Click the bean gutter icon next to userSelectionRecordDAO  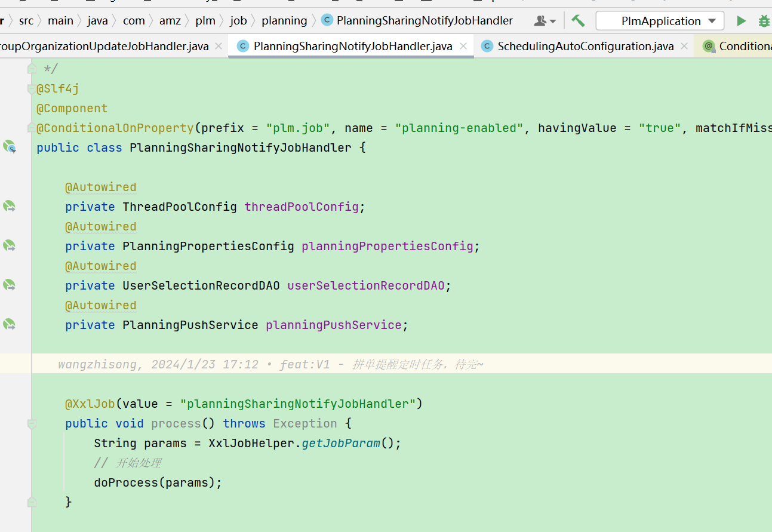point(10,285)
